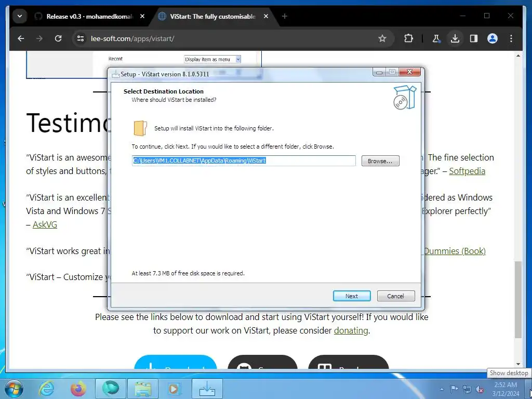532x399 pixels.
Task: View site information icon in address bar
Action: pyautogui.click(x=81, y=38)
